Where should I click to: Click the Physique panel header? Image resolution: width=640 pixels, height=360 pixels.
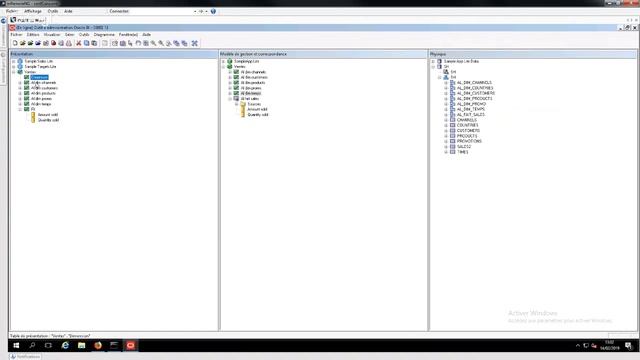[533, 54]
